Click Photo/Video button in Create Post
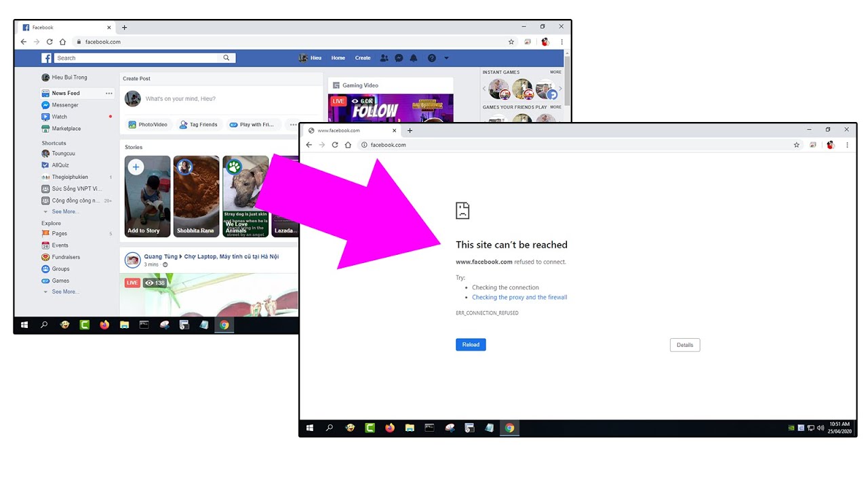Viewport: 868px width, 488px height. (148, 125)
